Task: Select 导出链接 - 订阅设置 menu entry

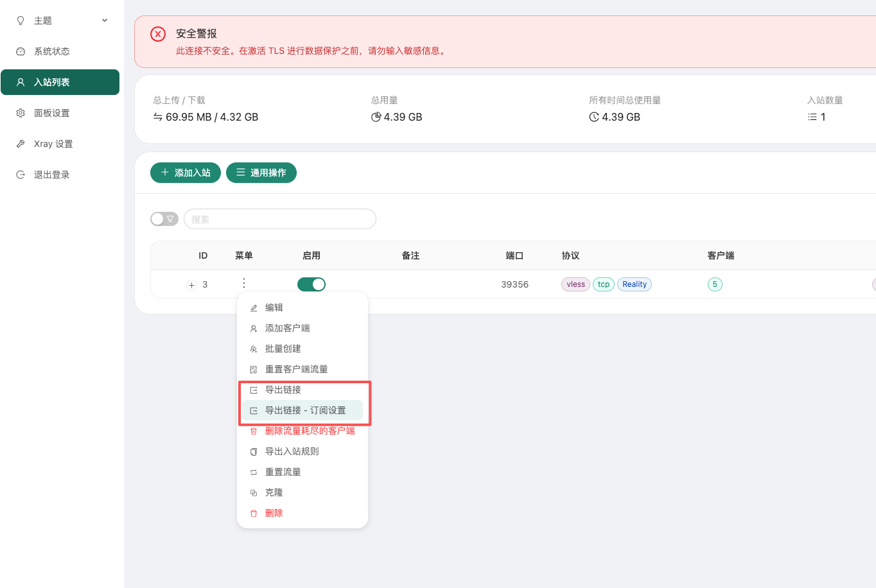Action: point(305,410)
